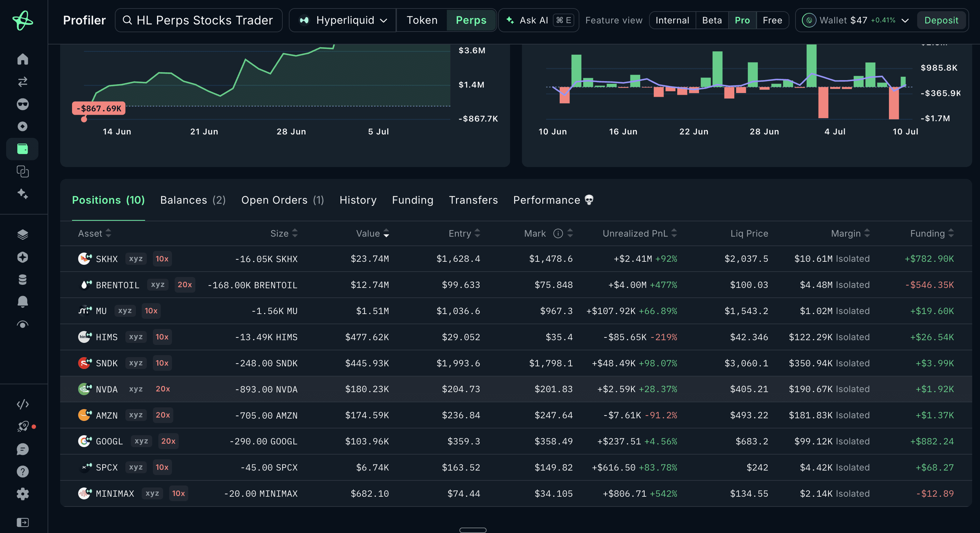Expand the Hyperliquid chain dropdown

343,20
